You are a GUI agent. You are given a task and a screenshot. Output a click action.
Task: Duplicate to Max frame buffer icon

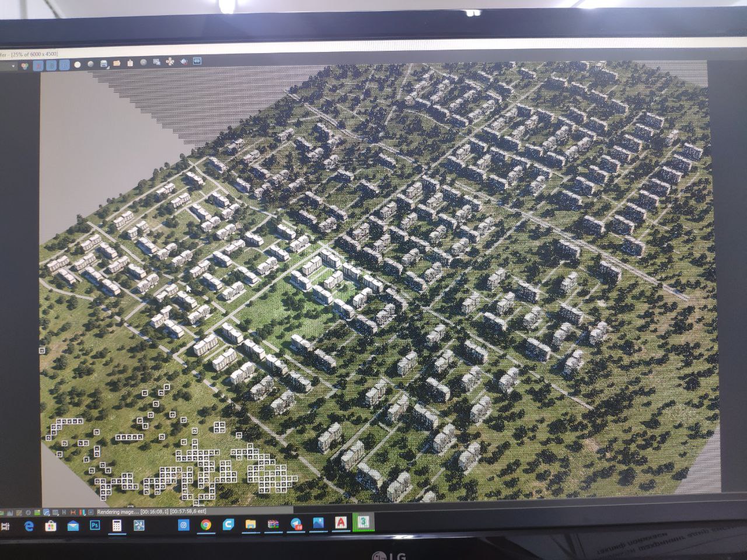coord(156,62)
